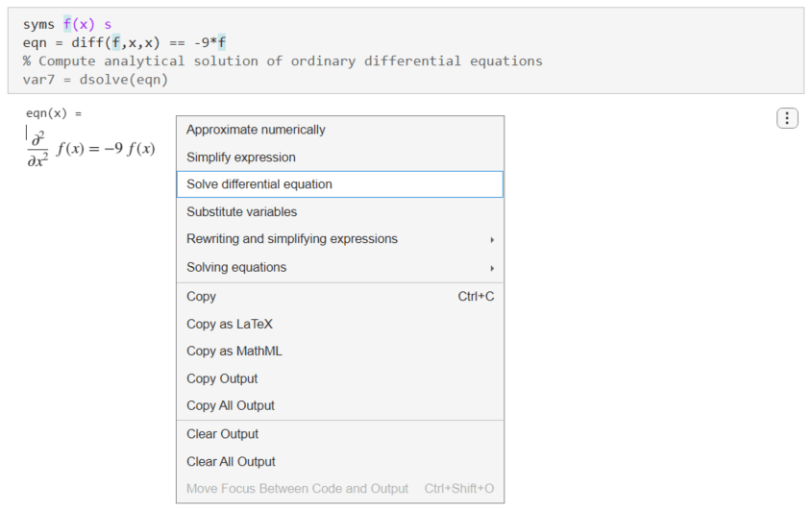
Task: Click the eqn = diff(f,x,x) code line
Action: (125, 42)
